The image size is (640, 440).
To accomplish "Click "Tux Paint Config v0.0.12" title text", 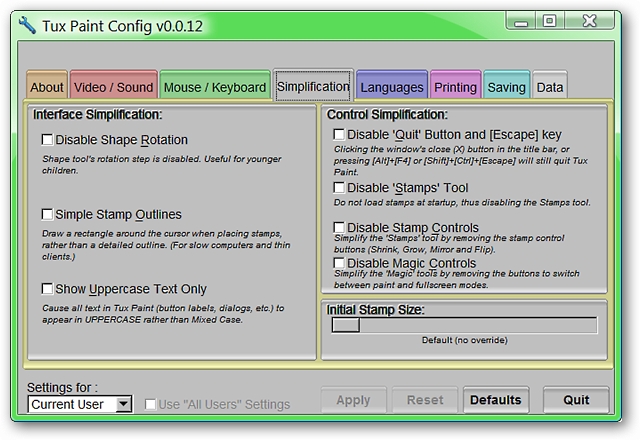I will coord(122,26).
